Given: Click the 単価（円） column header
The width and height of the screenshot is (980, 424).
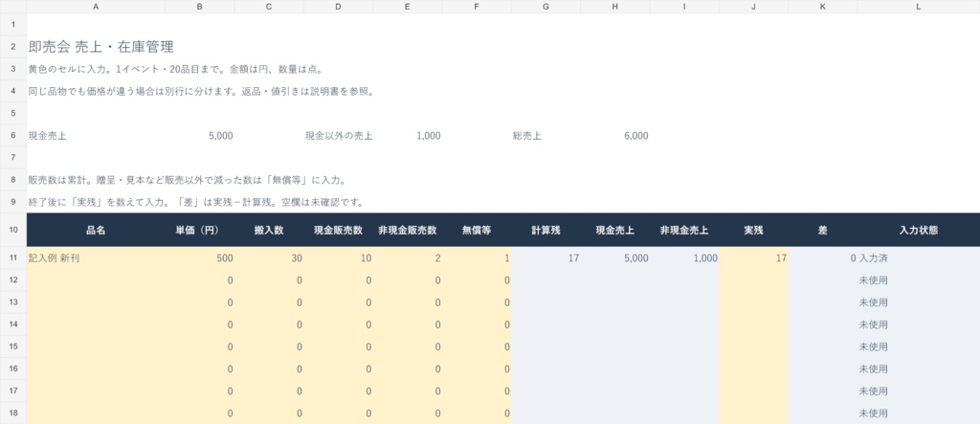Looking at the screenshot, I should (x=199, y=230).
